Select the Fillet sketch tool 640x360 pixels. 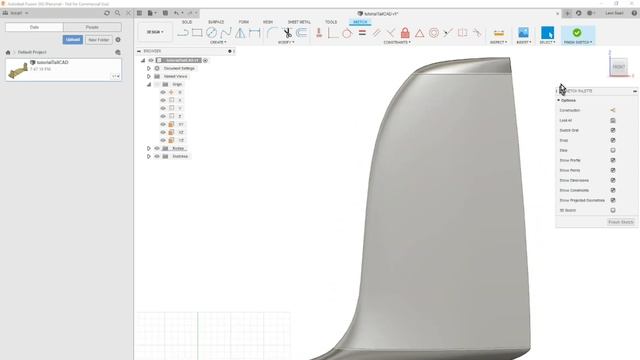point(273,33)
